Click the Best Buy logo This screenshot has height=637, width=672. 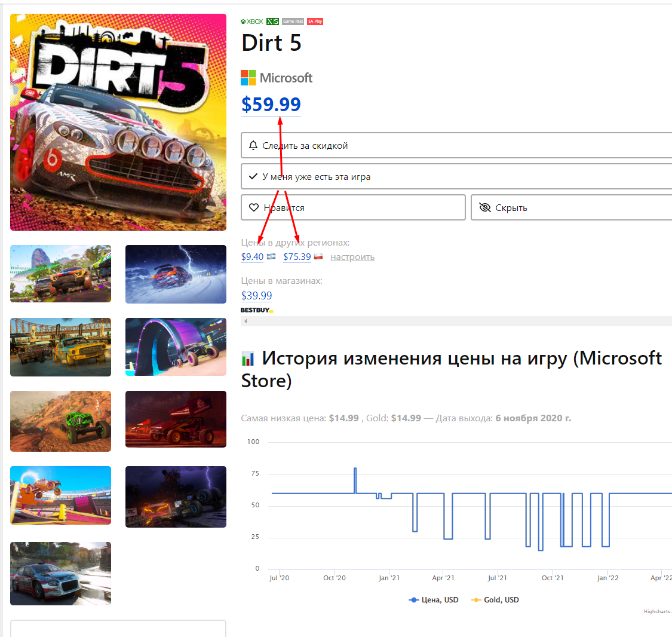coord(256,310)
